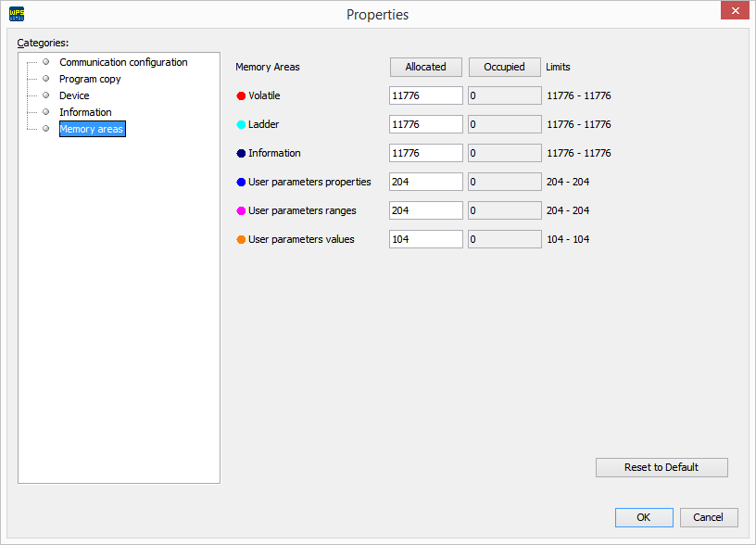Click the Occupied column header button
Image resolution: width=756 pixels, height=545 pixels.
point(504,67)
